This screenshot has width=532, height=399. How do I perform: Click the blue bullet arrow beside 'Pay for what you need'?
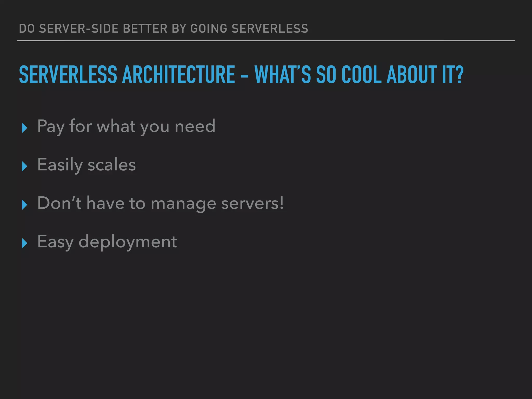coord(24,128)
